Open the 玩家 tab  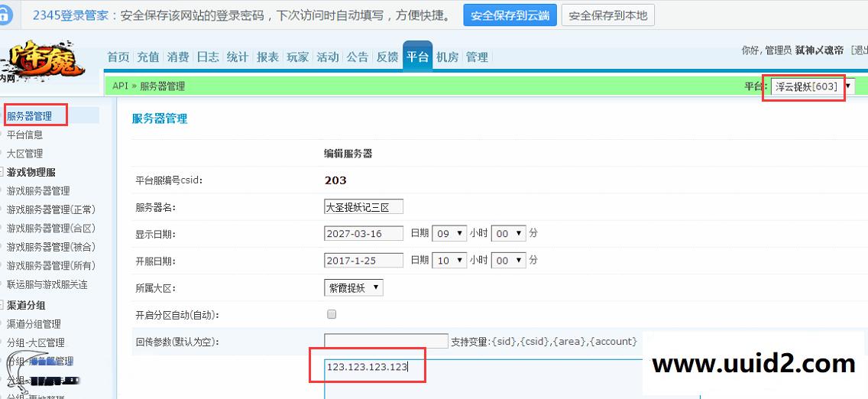[x=298, y=57]
